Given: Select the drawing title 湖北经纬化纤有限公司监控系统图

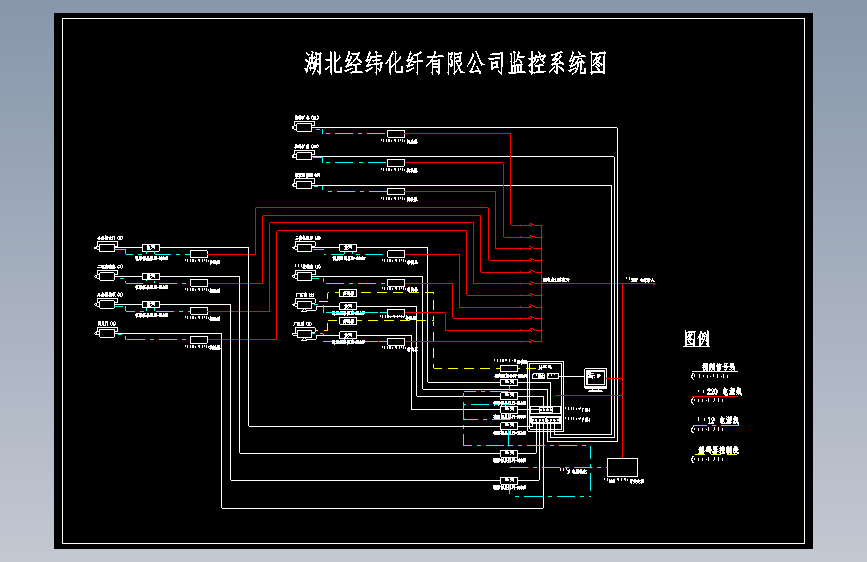Looking at the screenshot, I should [x=456, y=63].
